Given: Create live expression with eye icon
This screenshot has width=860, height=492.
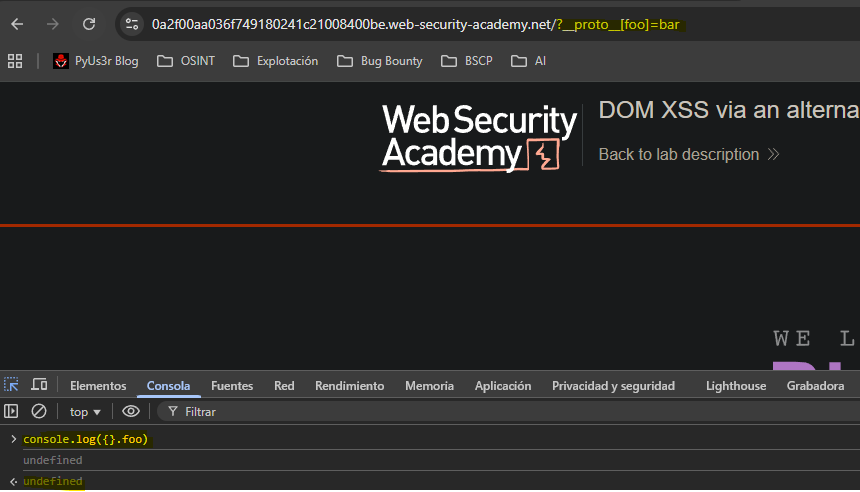Looking at the screenshot, I should (x=131, y=411).
